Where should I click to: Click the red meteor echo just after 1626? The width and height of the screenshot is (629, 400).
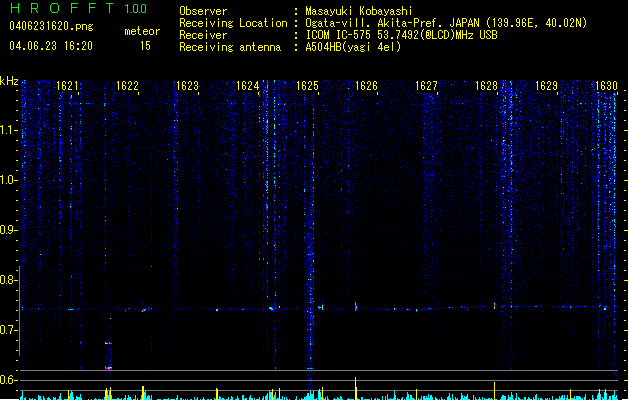(356, 307)
